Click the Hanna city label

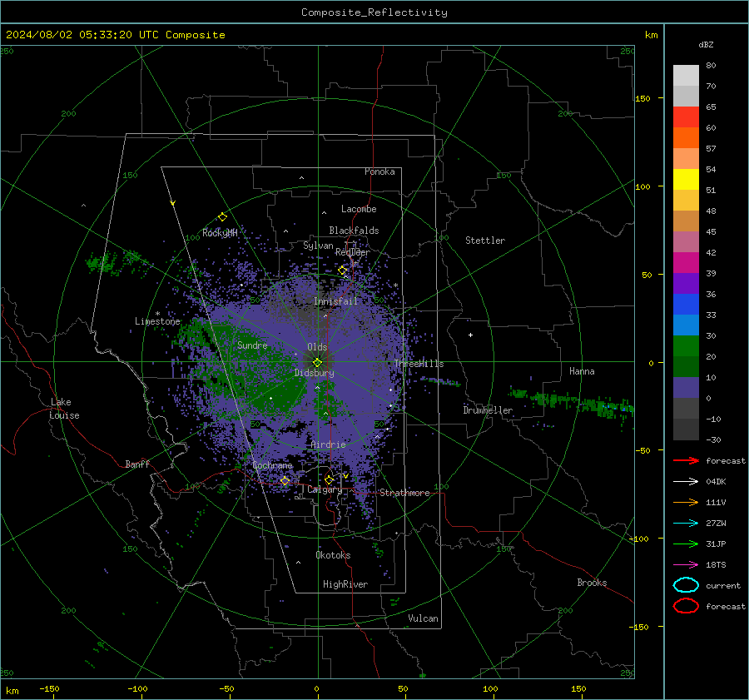point(582,371)
